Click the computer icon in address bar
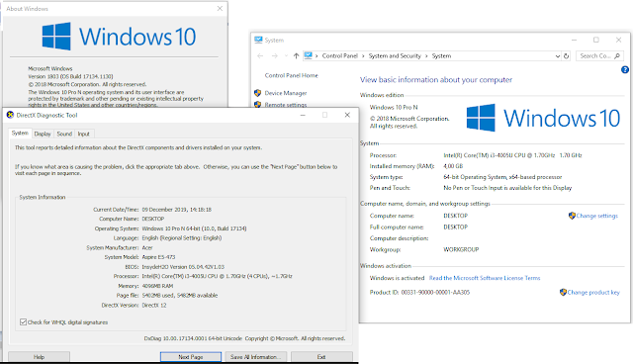 coord(308,55)
